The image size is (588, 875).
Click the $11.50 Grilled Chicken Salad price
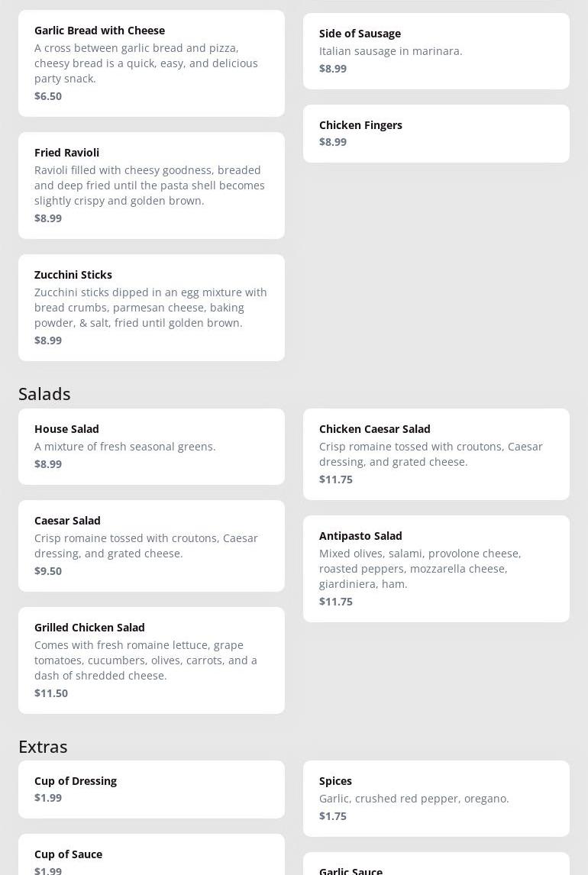[x=51, y=693]
